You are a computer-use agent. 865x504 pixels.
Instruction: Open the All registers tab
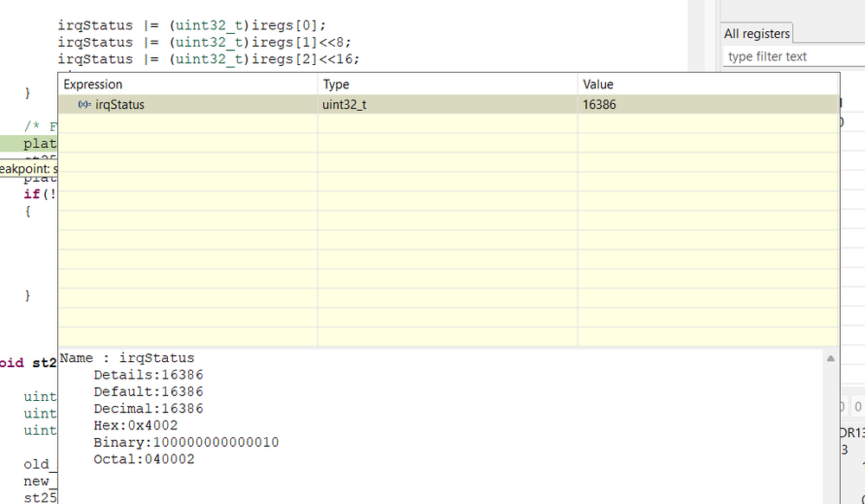point(757,34)
